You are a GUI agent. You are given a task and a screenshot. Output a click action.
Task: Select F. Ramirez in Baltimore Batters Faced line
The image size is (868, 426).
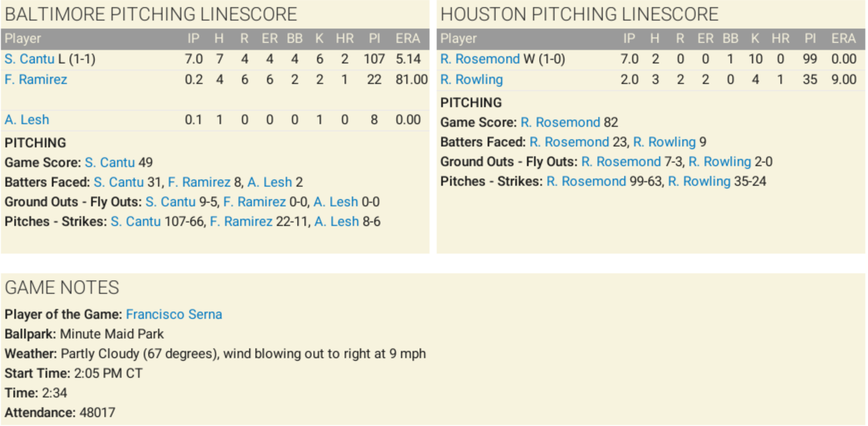pyautogui.click(x=199, y=182)
